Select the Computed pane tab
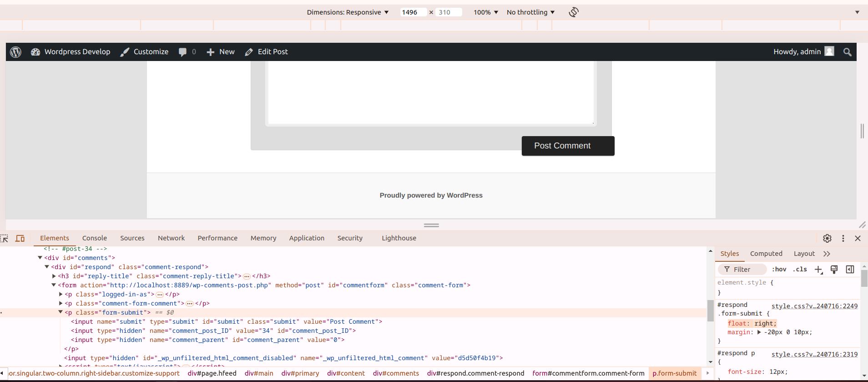 (766, 254)
